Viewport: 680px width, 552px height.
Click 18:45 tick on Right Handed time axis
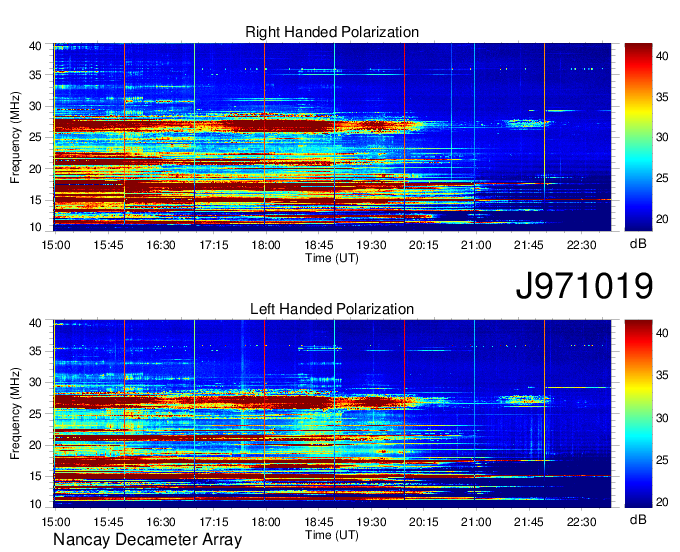[x=319, y=245]
